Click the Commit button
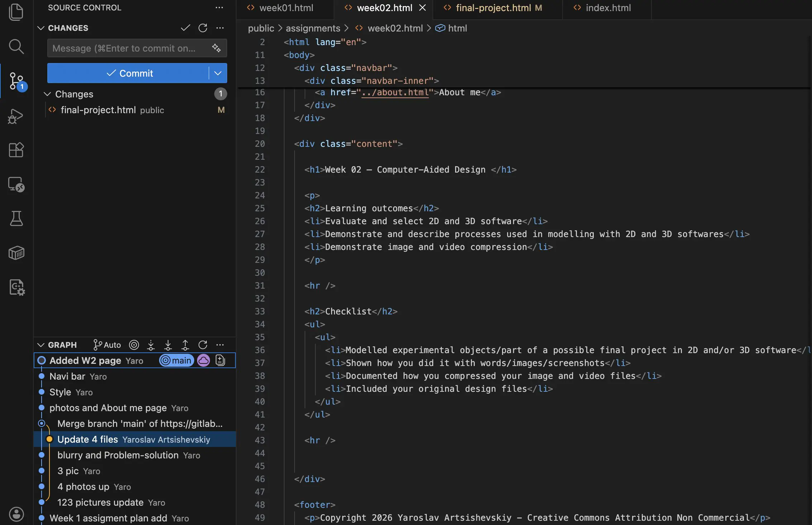812x525 pixels. click(132, 73)
